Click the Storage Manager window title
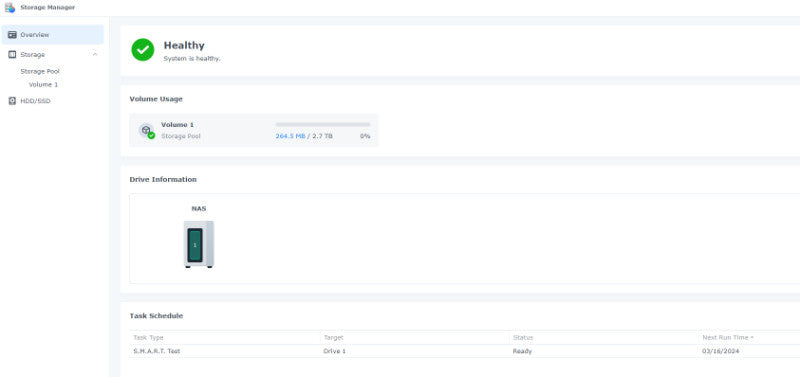This screenshot has height=377, width=800. pyautogui.click(x=47, y=8)
